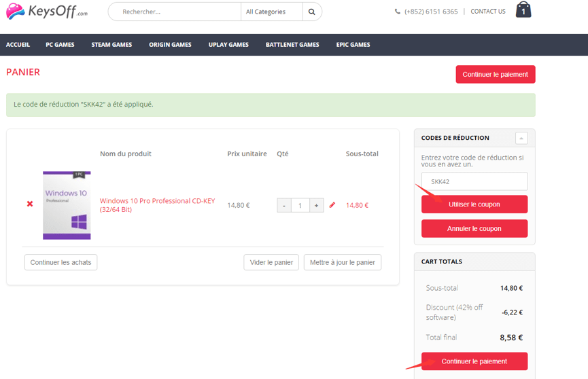Collapse the Codes de réduction panel
Screen dimensions: 588x379
[x=521, y=138]
